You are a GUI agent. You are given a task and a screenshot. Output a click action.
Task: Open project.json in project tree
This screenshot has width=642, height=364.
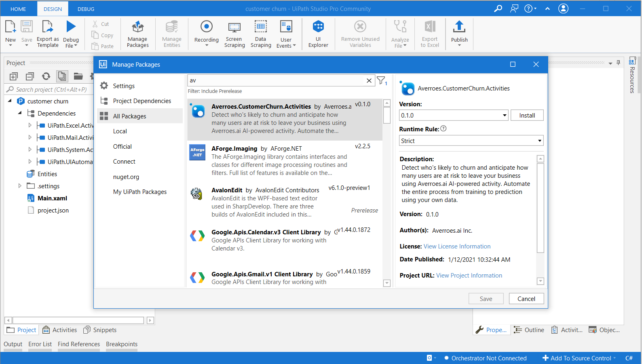[x=53, y=210]
